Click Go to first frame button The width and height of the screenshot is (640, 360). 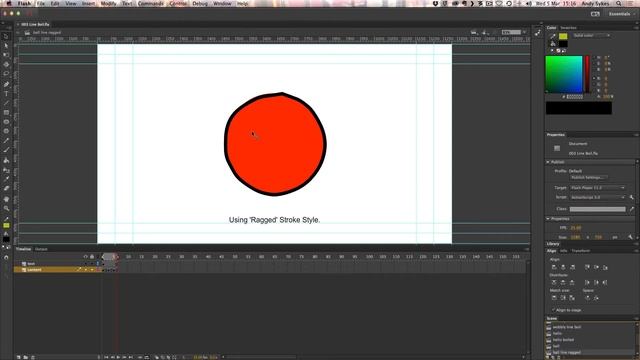click(x=107, y=357)
